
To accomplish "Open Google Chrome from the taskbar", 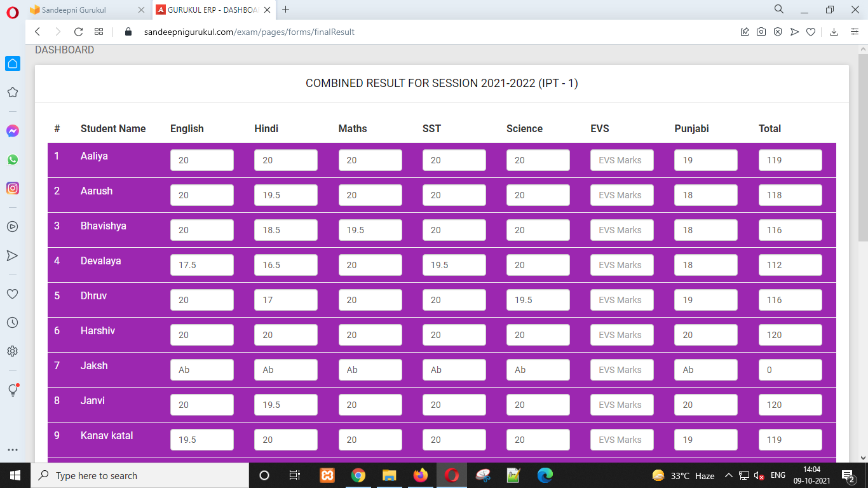I will pyautogui.click(x=358, y=475).
